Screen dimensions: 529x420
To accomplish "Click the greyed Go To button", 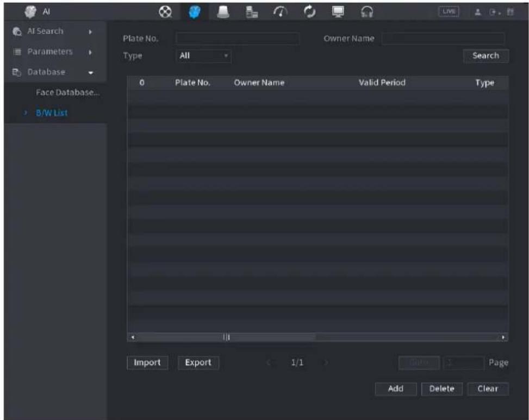I will tap(419, 363).
